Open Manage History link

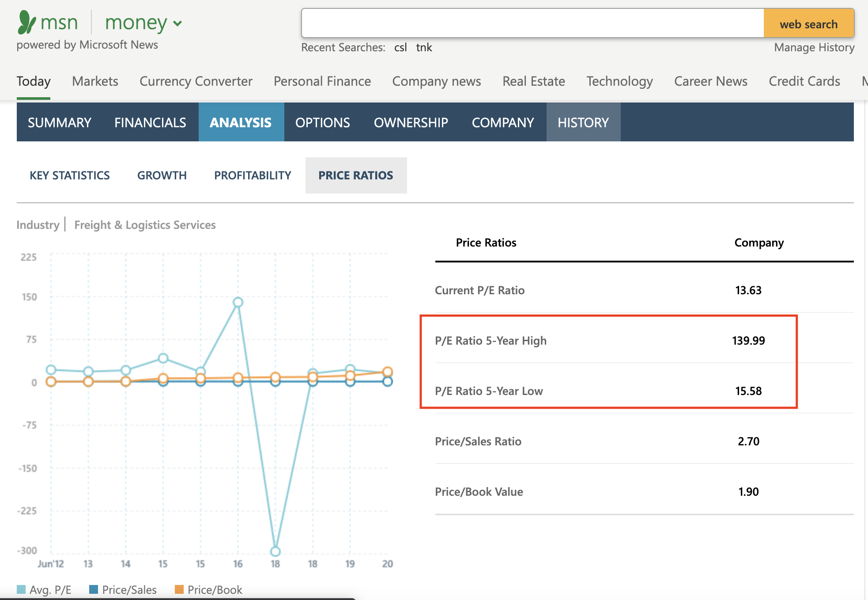(814, 47)
